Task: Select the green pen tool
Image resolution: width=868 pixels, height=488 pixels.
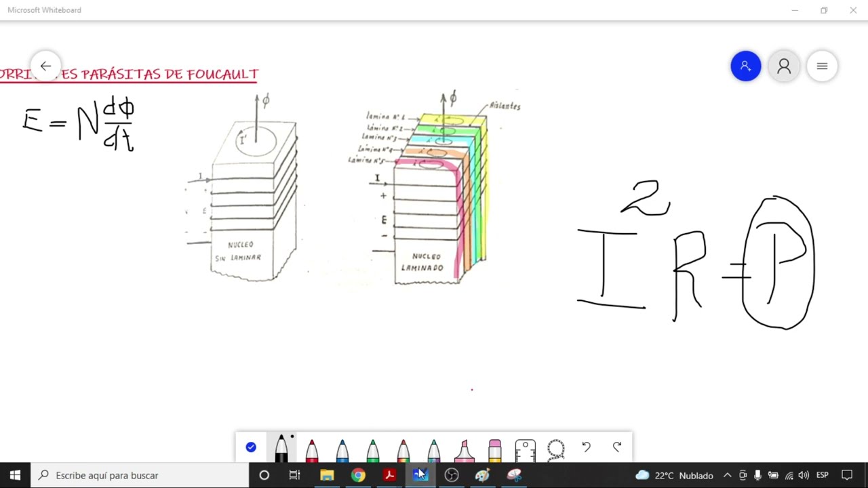Action: [x=373, y=450]
